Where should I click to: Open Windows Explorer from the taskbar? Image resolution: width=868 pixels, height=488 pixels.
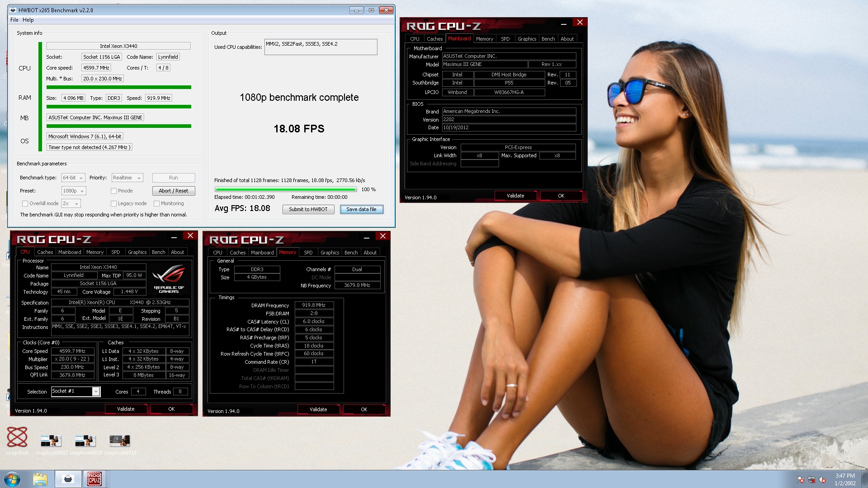40,479
